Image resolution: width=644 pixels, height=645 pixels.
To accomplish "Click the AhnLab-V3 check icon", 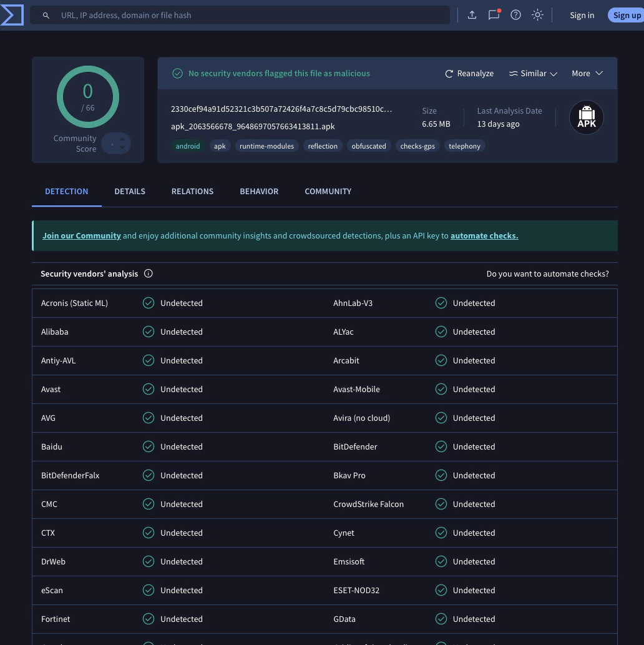I will click(x=441, y=303).
